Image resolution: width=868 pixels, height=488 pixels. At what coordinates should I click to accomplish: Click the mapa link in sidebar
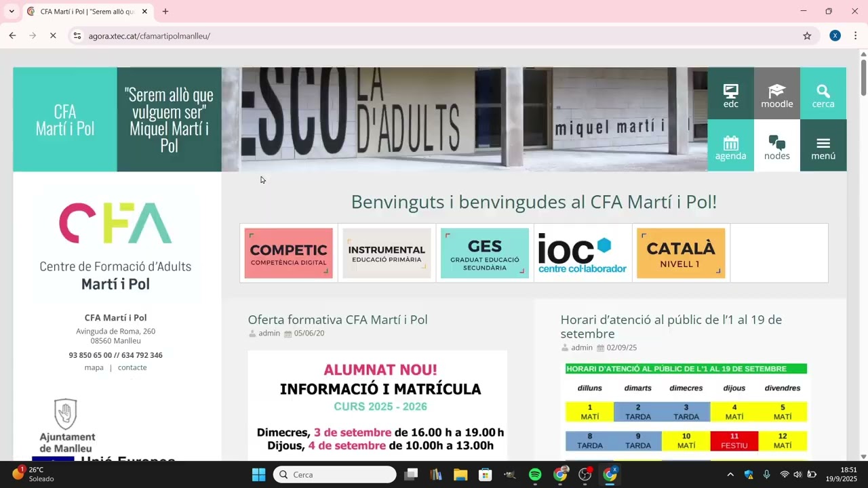coord(94,367)
